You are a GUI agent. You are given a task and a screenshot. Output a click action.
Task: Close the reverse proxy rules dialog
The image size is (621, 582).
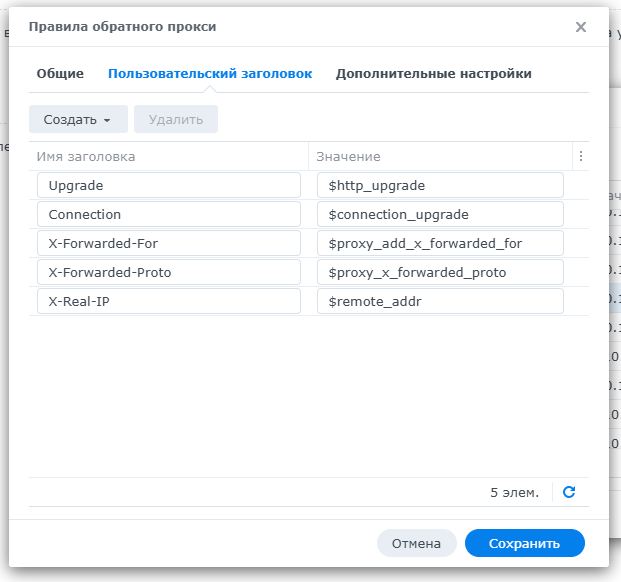[x=581, y=27]
